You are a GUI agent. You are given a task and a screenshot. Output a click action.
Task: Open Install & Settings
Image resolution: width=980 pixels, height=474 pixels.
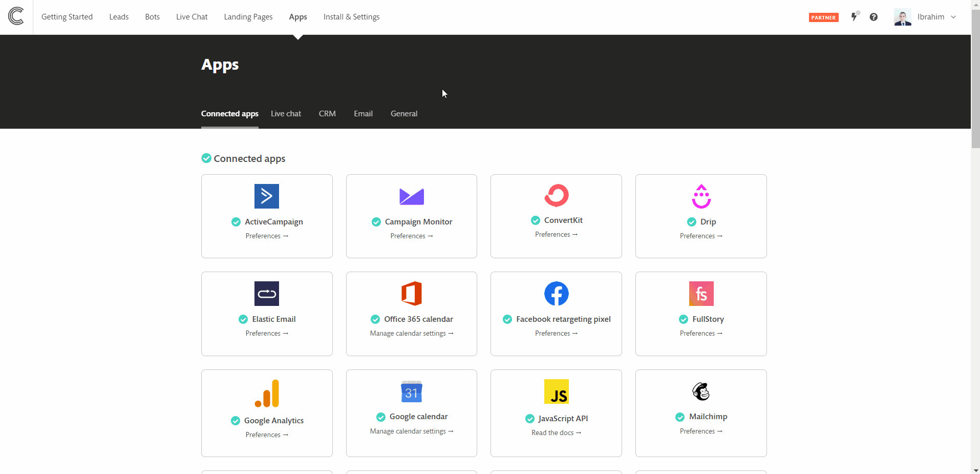pos(352,17)
